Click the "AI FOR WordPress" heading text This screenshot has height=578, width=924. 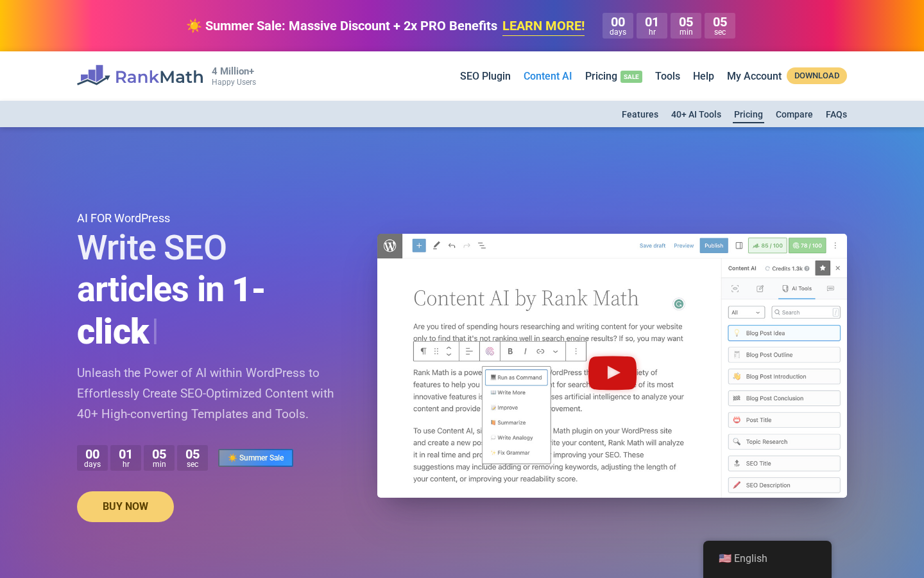click(x=123, y=218)
